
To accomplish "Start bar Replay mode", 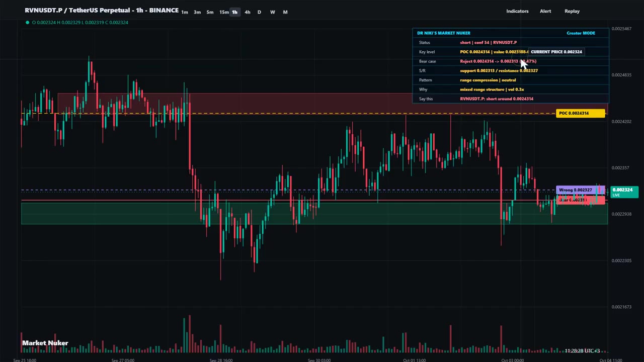I will point(572,11).
